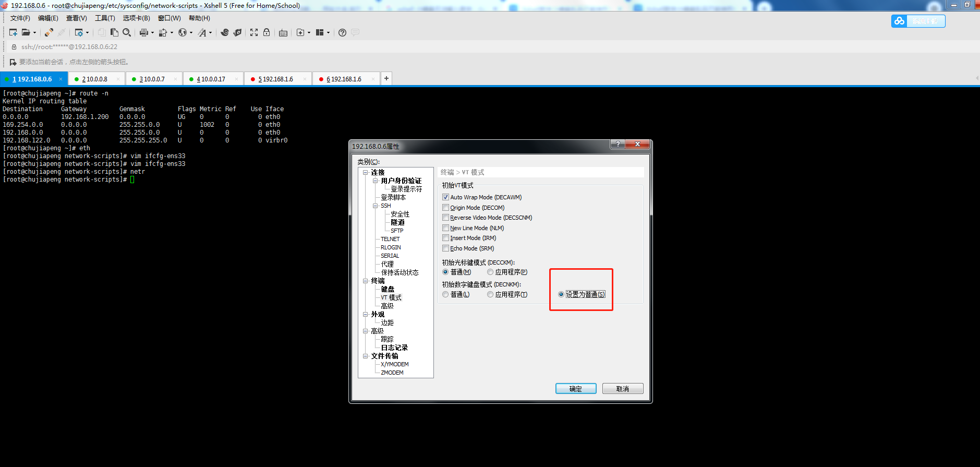Image resolution: width=980 pixels, height=467 pixels.
Task: Click the globe encoding icon
Action: 182,32
